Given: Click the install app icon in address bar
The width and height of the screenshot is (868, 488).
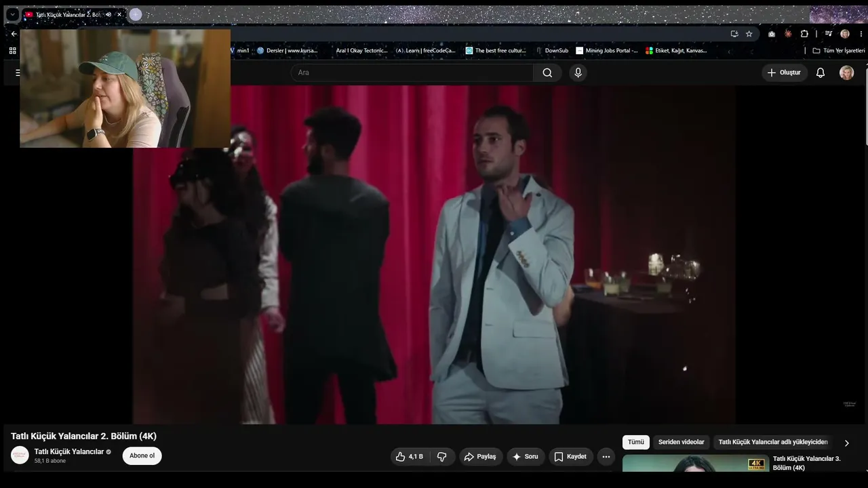Looking at the screenshot, I should point(734,34).
